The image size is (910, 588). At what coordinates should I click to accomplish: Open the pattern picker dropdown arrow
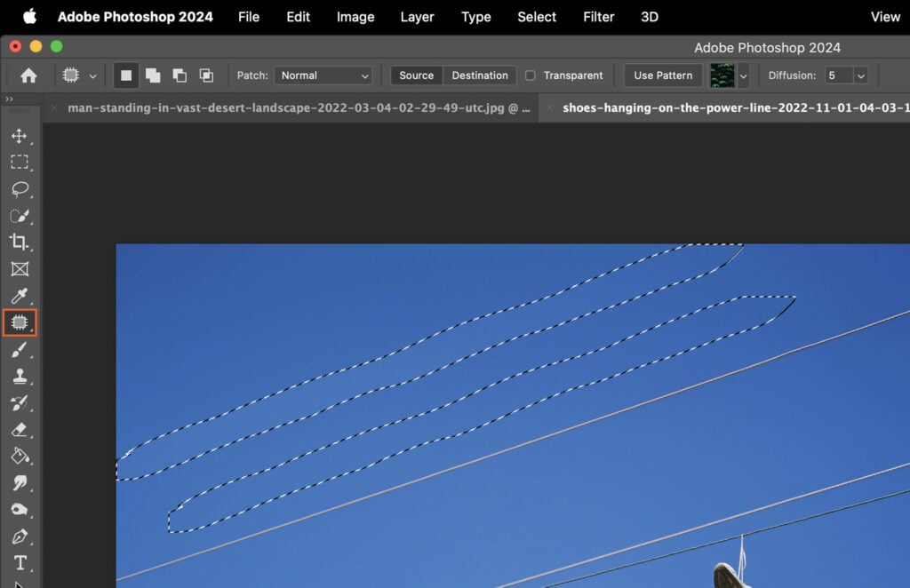[x=743, y=75]
